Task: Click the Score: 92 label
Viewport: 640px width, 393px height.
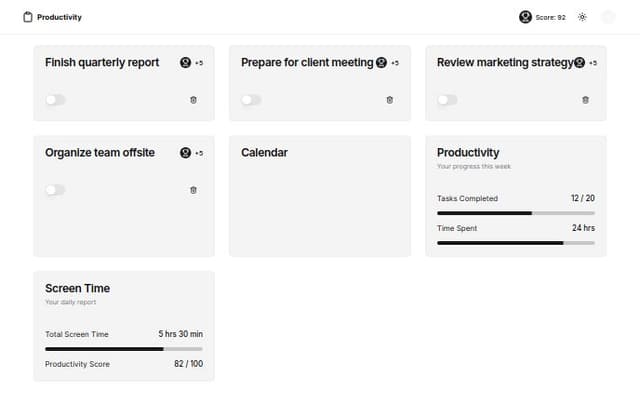Action: tap(551, 18)
